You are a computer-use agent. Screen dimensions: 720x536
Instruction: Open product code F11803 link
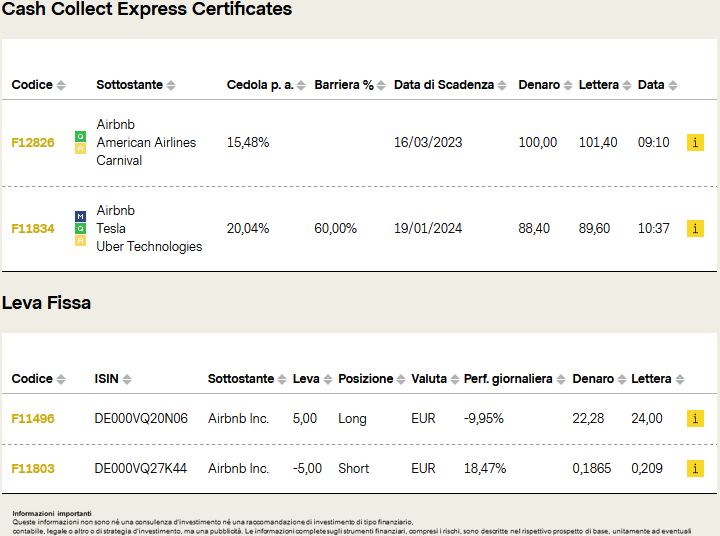(33, 468)
